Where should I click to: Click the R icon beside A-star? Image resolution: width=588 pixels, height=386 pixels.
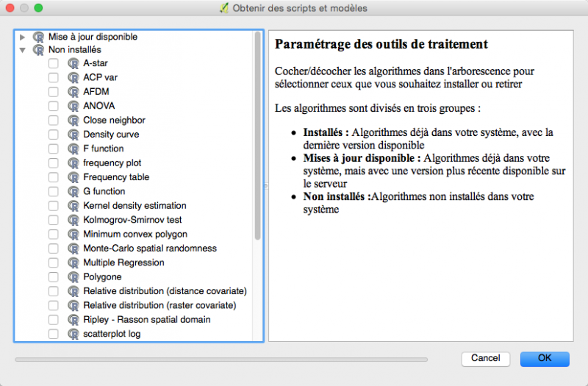click(x=73, y=63)
